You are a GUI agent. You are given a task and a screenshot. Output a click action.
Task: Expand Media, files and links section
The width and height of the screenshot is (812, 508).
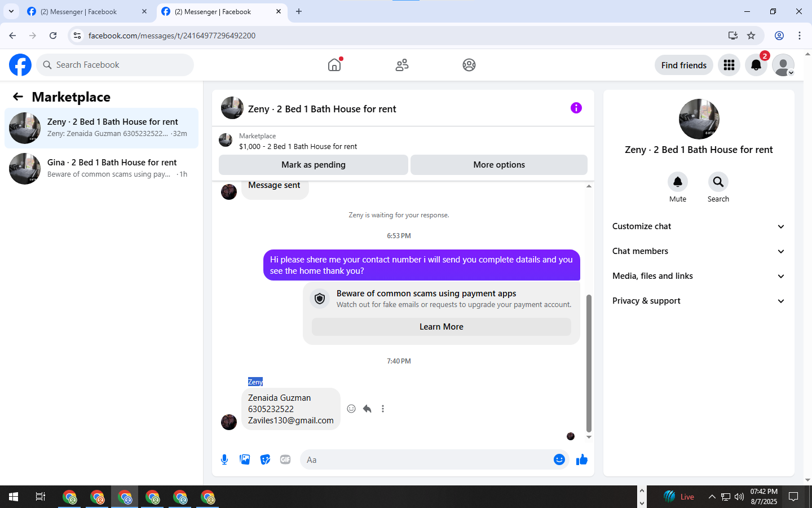pyautogui.click(x=699, y=276)
